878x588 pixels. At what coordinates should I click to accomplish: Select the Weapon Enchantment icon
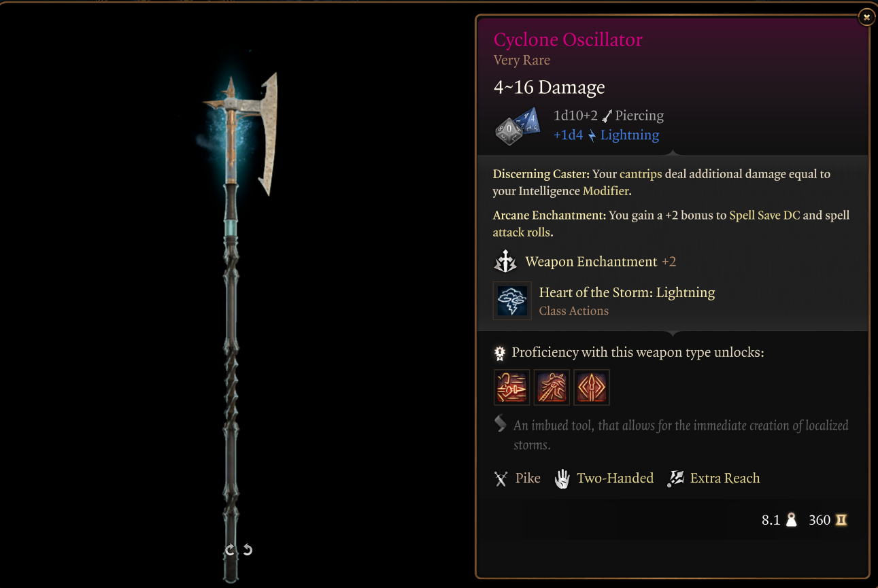(x=505, y=262)
